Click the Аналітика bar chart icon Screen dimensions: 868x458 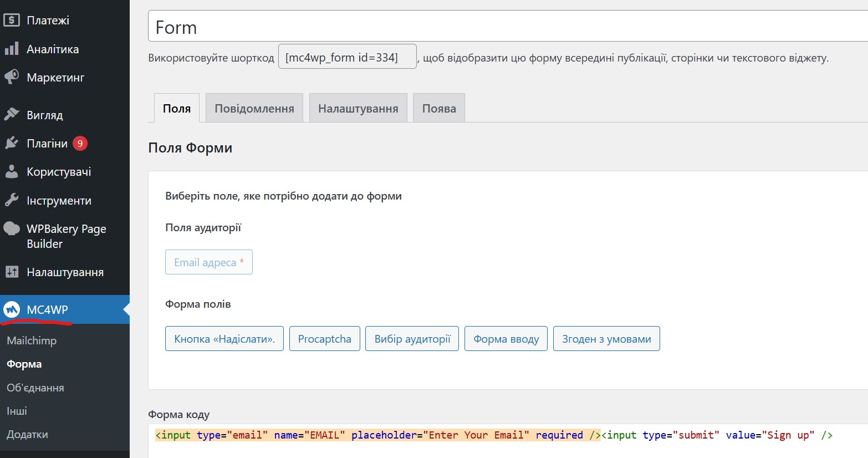coord(12,49)
